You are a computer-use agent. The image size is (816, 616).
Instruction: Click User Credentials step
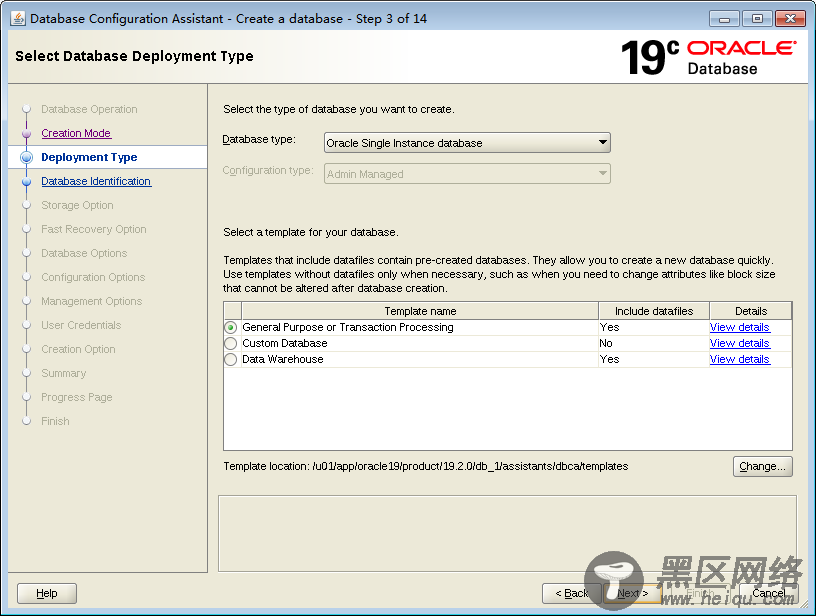click(81, 325)
